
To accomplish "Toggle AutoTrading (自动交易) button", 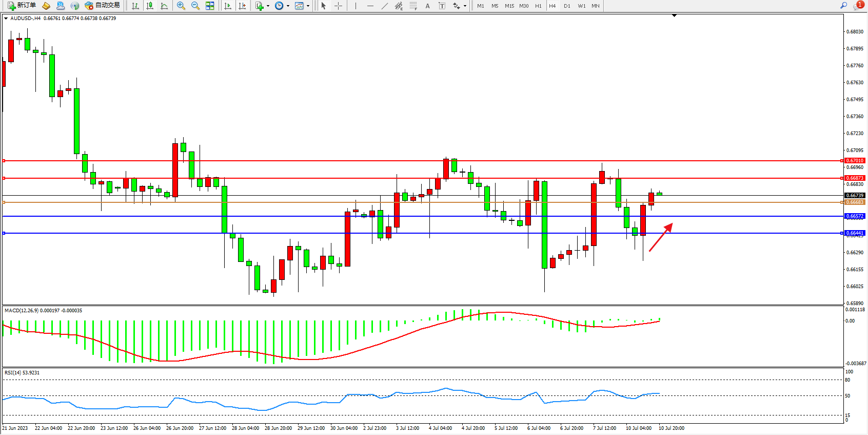I will point(102,6).
